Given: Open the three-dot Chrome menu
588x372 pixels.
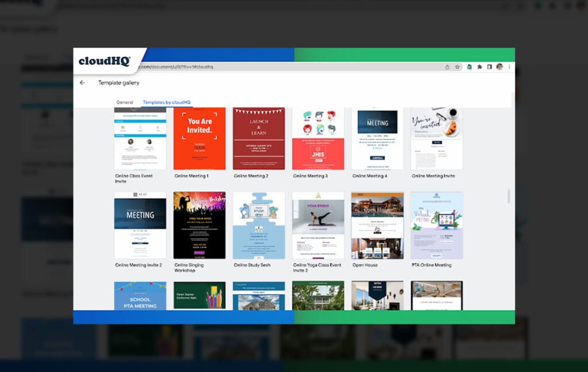Looking at the screenshot, I should (x=509, y=67).
